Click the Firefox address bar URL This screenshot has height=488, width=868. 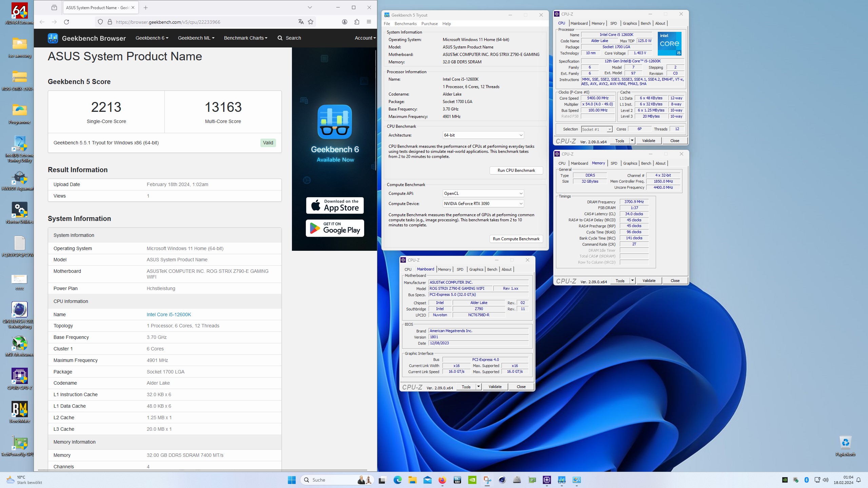click(168, 22)
